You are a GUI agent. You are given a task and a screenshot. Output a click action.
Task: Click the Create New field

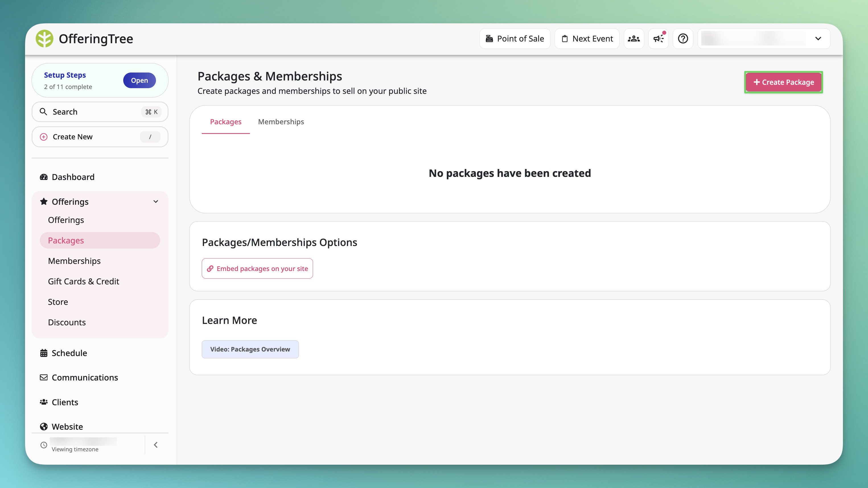click(x=100, y=137)
